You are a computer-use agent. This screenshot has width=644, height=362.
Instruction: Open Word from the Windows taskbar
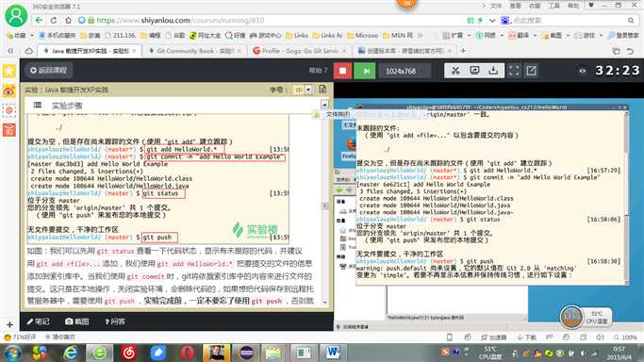[x=333, y=353]
